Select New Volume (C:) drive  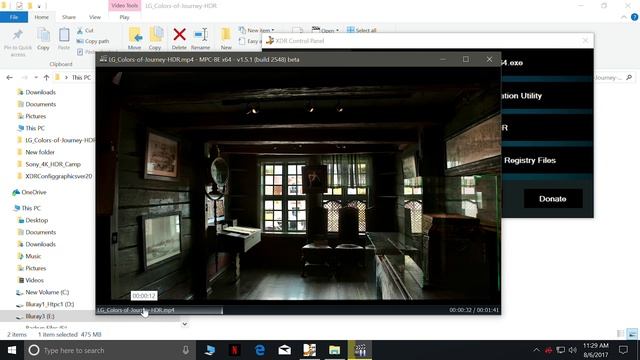47,292
